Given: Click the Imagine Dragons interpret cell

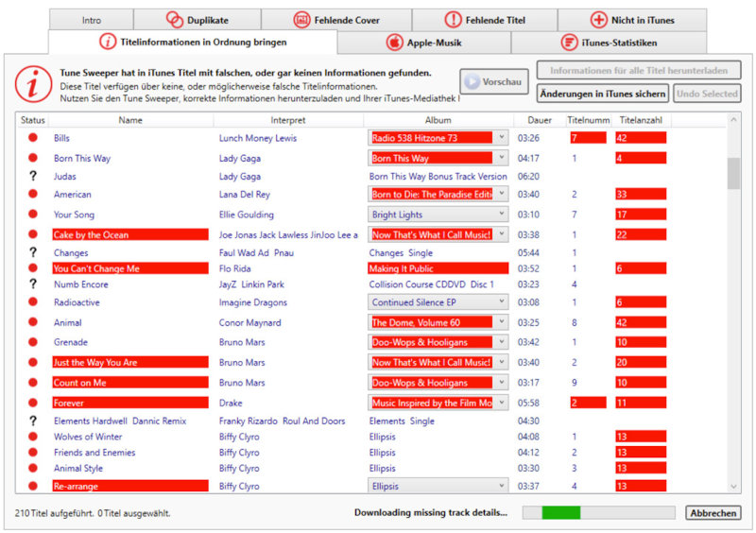Looking at the screenshot, I should click(x=252, y=302).
